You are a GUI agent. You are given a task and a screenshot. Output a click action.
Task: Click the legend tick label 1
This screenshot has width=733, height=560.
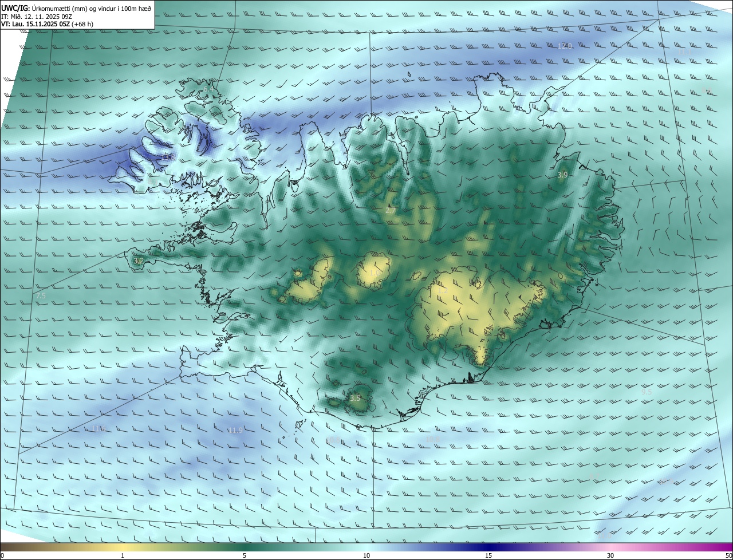coord(123,555)
